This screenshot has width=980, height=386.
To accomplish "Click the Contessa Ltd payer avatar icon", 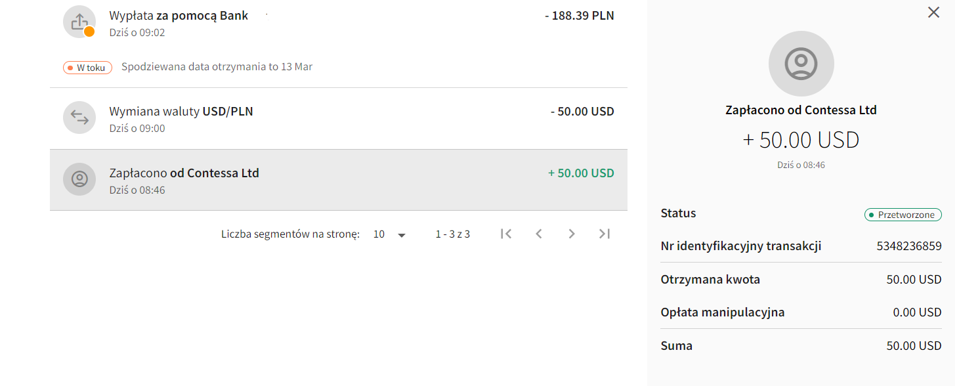I will [79, 179].
